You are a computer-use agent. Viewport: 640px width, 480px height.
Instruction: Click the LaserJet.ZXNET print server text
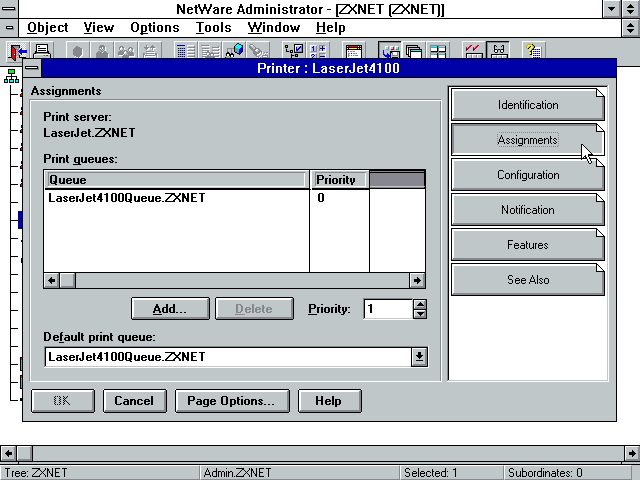click(x=89, y=133)
